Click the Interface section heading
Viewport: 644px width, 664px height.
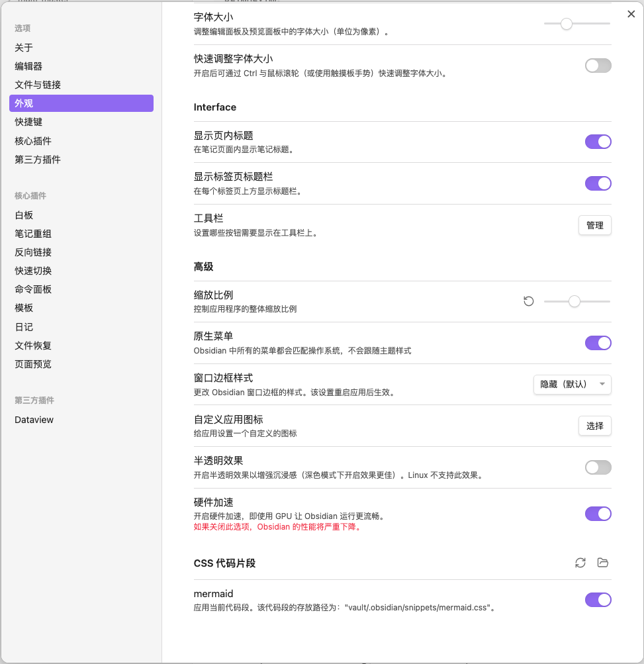[x=214, y=107]
